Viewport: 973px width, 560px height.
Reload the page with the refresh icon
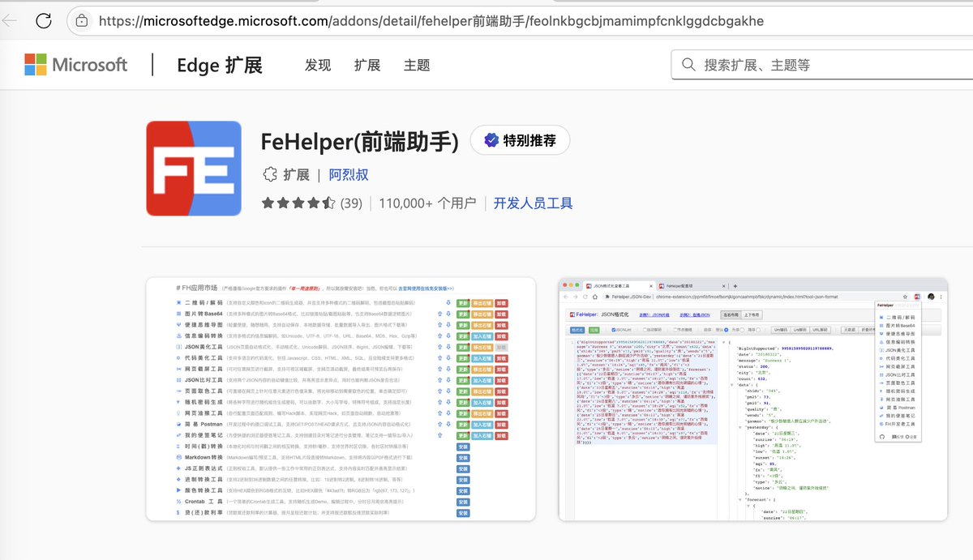pos(44,21)
